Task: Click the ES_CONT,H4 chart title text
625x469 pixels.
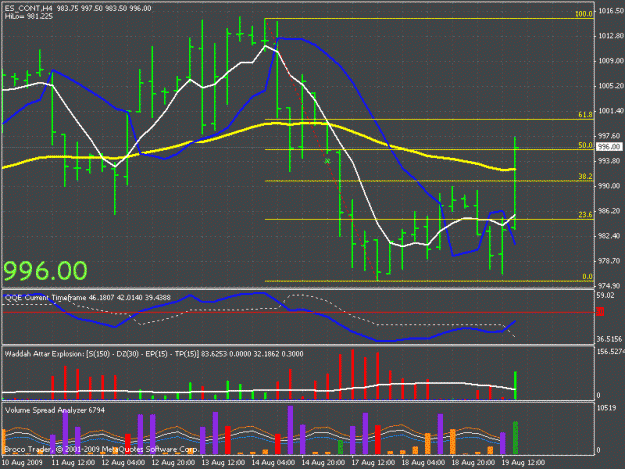Action: [30, 8]
